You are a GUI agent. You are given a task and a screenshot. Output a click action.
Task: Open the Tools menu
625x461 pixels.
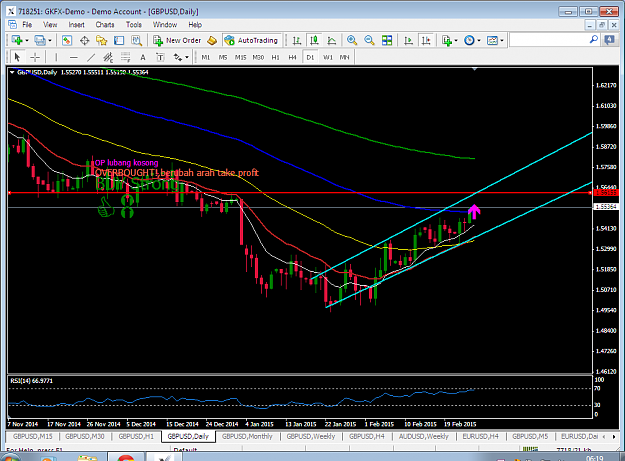coord(134,25)
